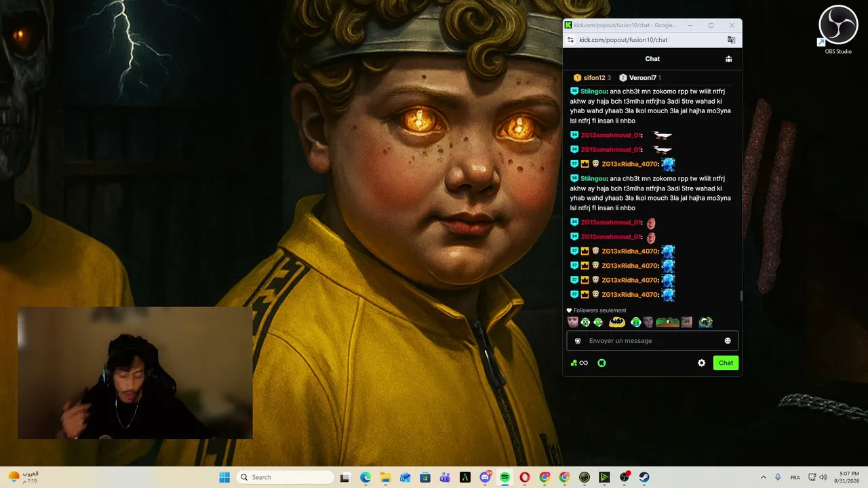Click the first Stiingou username in chat
This screenshot has width=868, height=488.
pos(593,91)
